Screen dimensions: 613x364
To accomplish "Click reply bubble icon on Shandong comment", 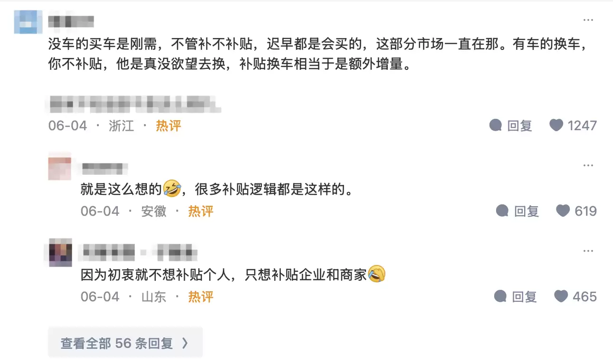I will tap(500, 297).
